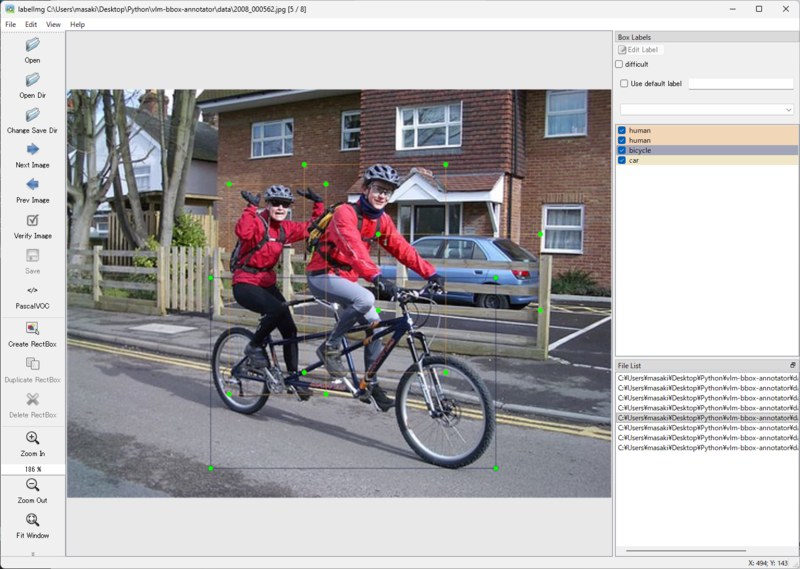Viewport: 800px width, 569px height.
Task: Select the highlighted fifth file entry
Action: (x=707, y=418)
